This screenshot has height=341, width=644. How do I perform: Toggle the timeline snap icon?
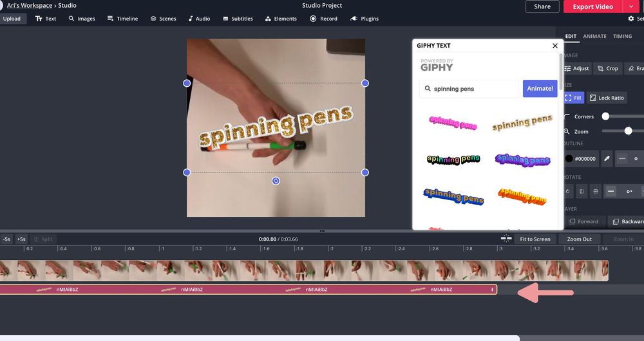[x=506, y=239]
